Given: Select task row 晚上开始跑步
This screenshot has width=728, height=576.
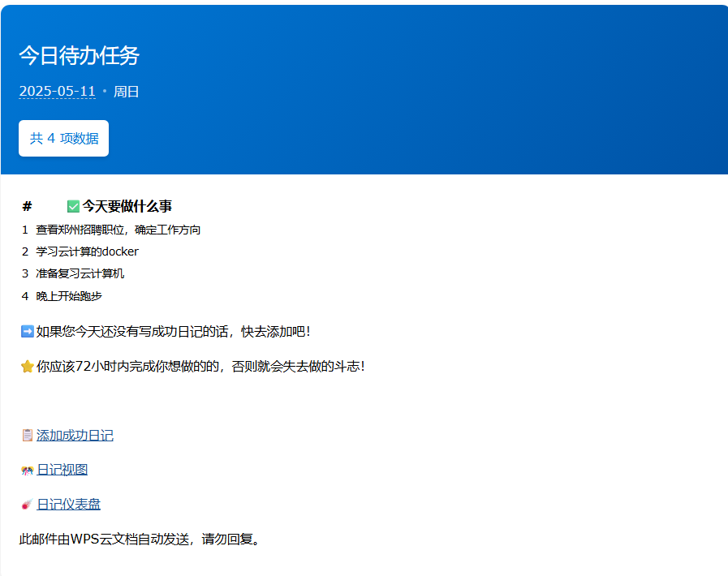Looking at the screenshot, I should (69, 296).
